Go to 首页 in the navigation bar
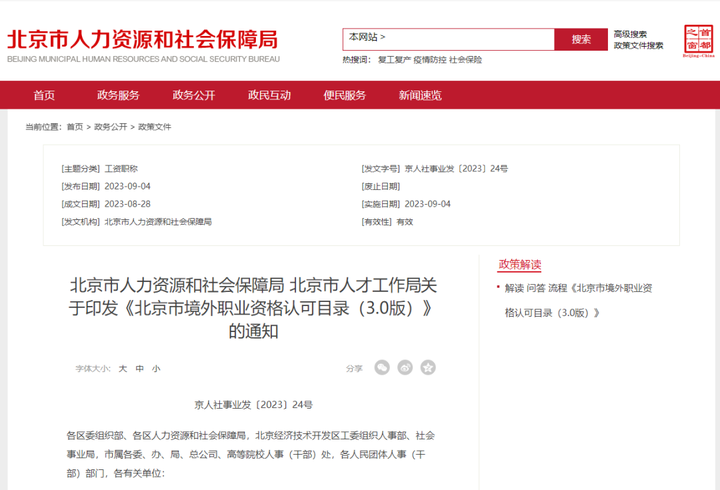The image size is (720, 490). coord(44,95)
